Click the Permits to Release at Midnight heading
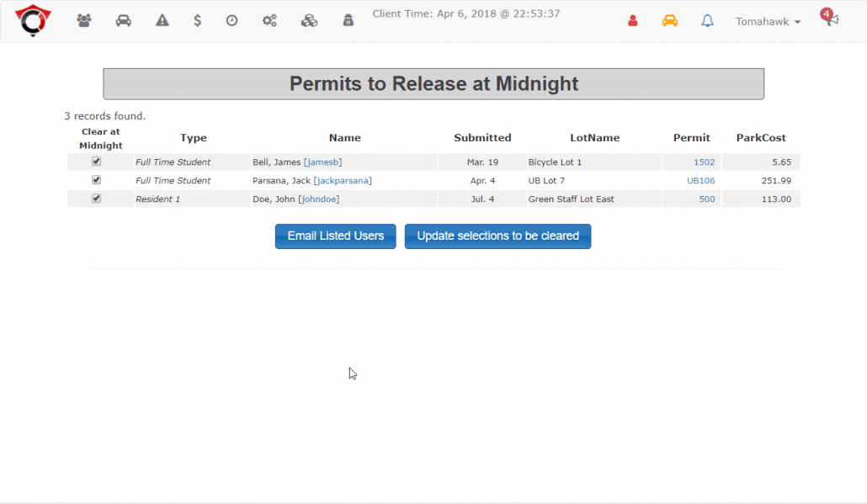The image size is (867, 504). coord(433,84)
